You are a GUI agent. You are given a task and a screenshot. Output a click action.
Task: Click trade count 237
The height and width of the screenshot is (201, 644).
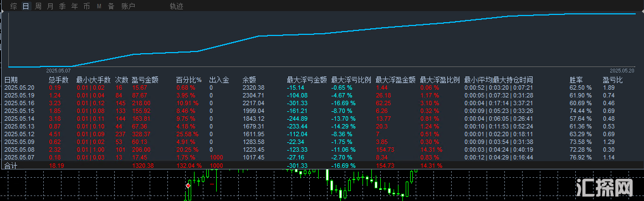(x=121, y=134)
